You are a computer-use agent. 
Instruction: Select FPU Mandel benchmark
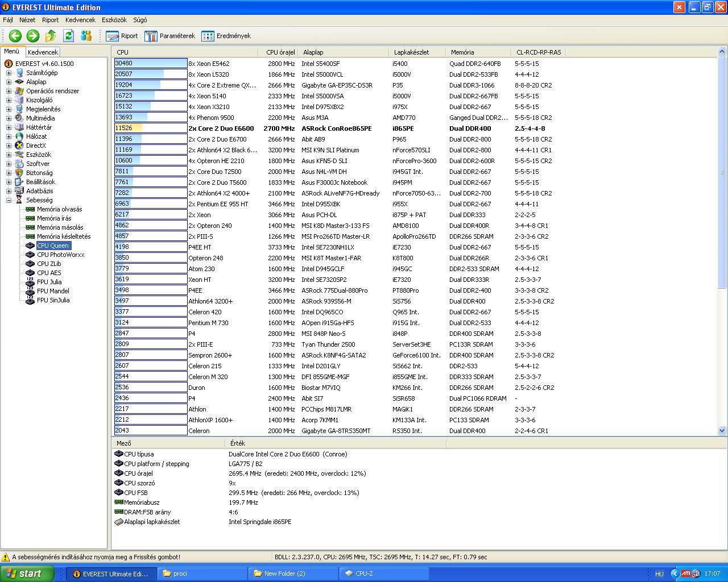[x=53, y=291]
